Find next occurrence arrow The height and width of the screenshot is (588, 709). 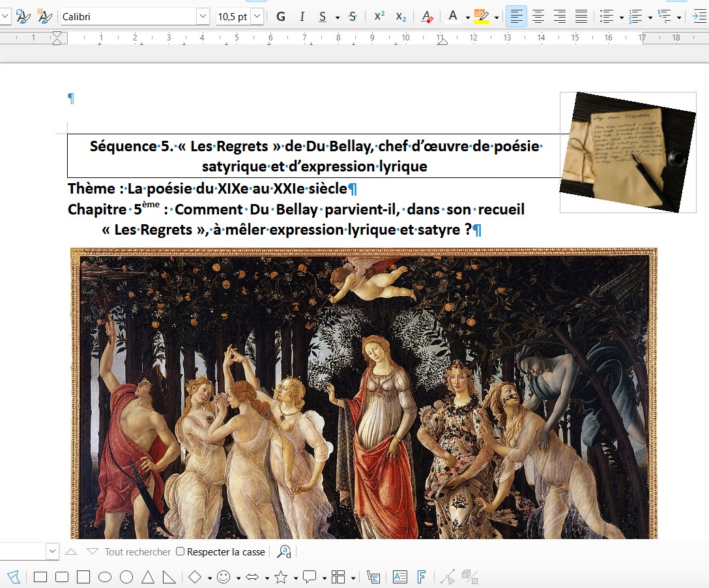click(93, 551)
